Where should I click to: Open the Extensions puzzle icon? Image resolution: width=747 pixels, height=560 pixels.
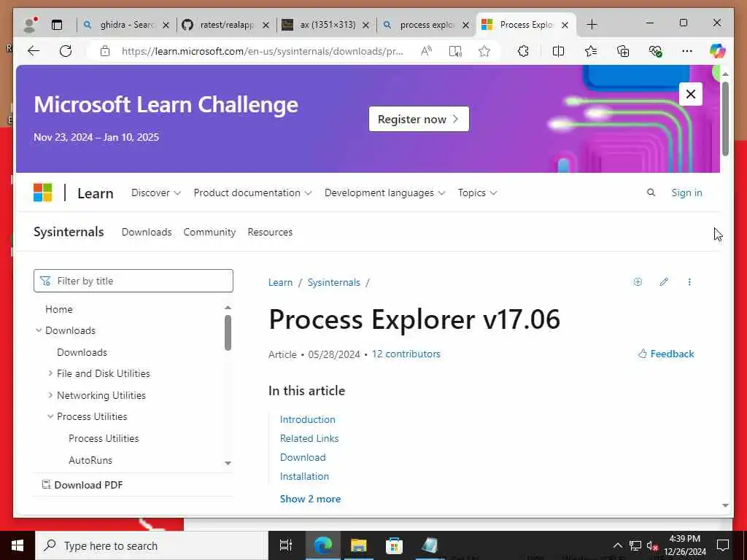coord(523,51)
